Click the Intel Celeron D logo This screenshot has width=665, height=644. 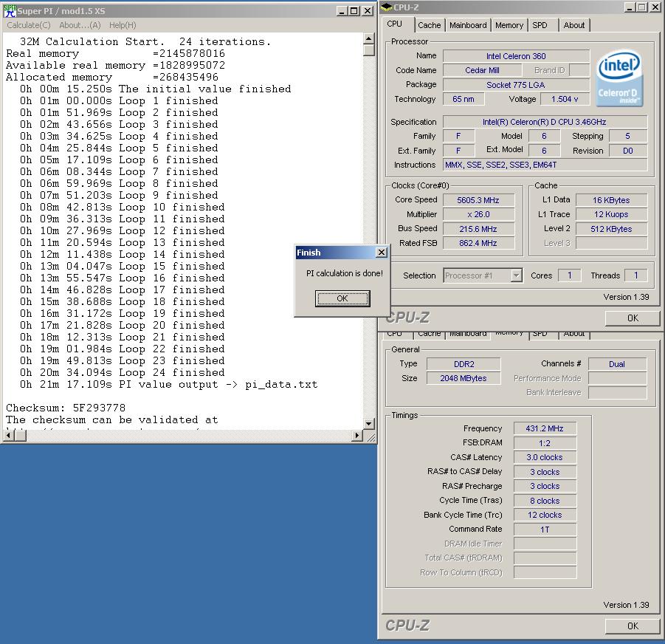pyautogui.click(x=620, y=78)
